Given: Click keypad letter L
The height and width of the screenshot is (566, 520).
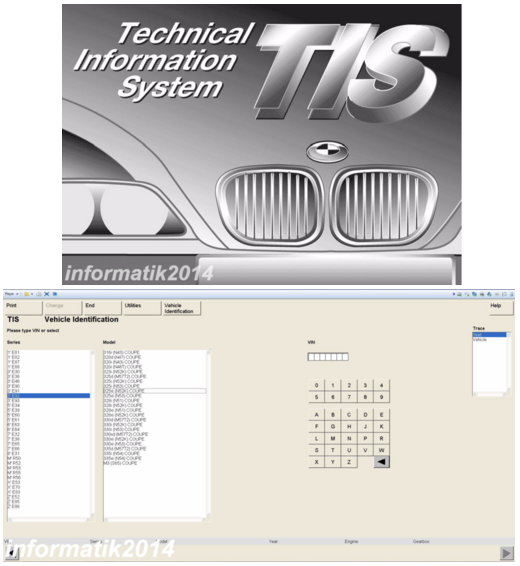Looking at the screenshot, I should coord(316,438).
